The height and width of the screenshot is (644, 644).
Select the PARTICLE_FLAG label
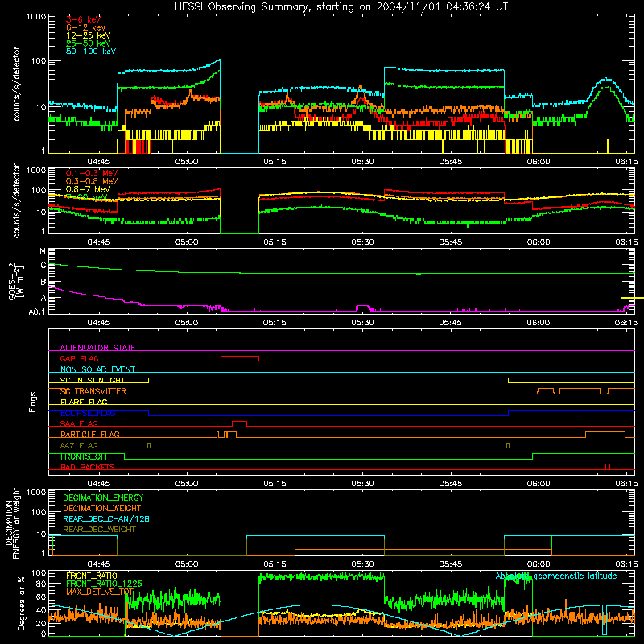(x=90, y=435)
